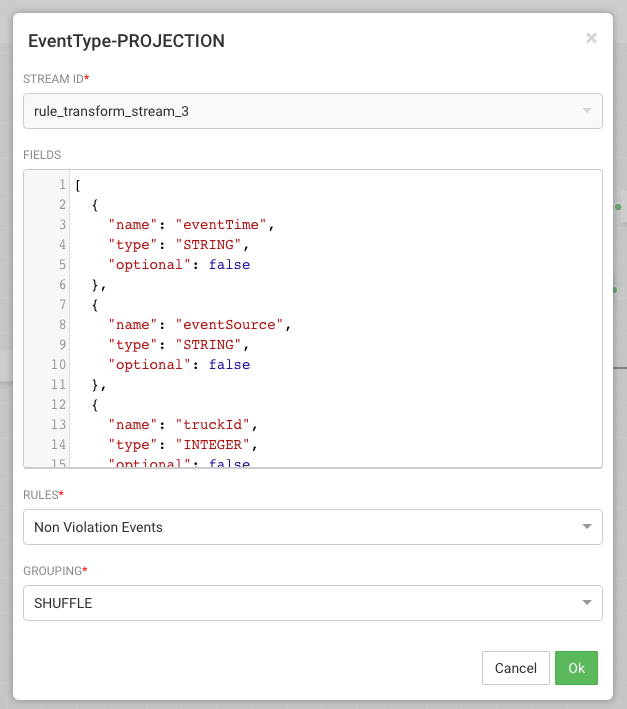The width and height of the screenshot is (627, 709).
Task: Click line number 12 in the editor gutter
Action: (59, 405)
